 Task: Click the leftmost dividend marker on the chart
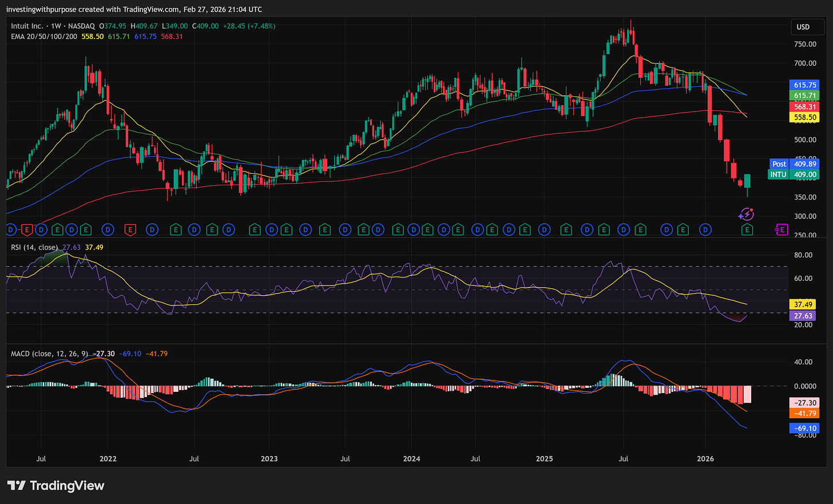[10, 230]
